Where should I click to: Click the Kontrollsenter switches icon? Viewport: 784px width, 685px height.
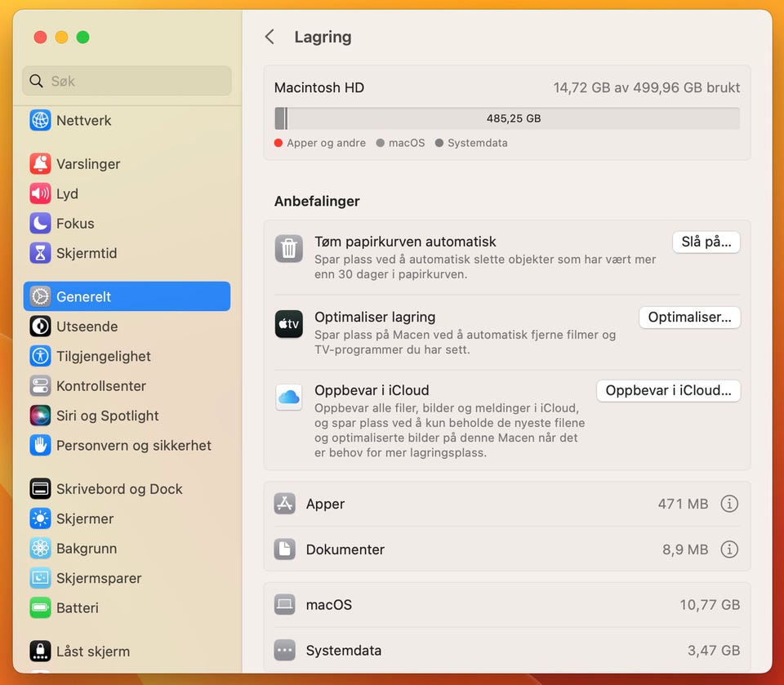(40, 386)
